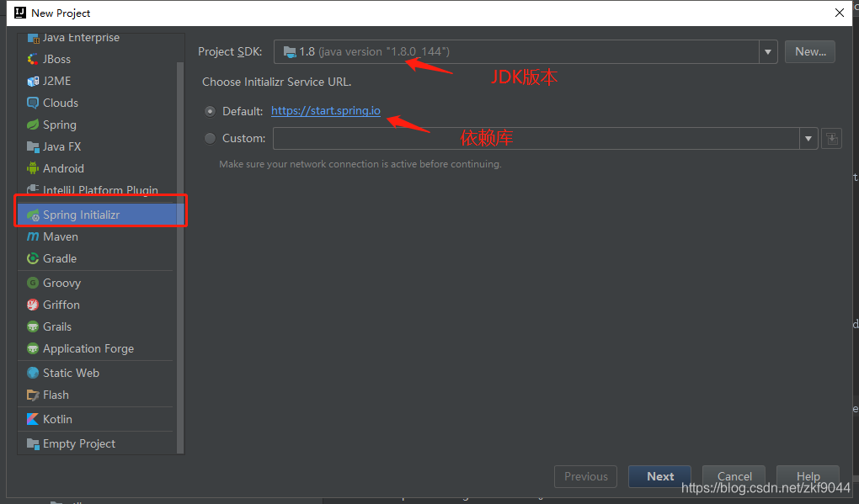The image size is (859, 504).
Task: Select J2ME label in project list
Action: 57,81
